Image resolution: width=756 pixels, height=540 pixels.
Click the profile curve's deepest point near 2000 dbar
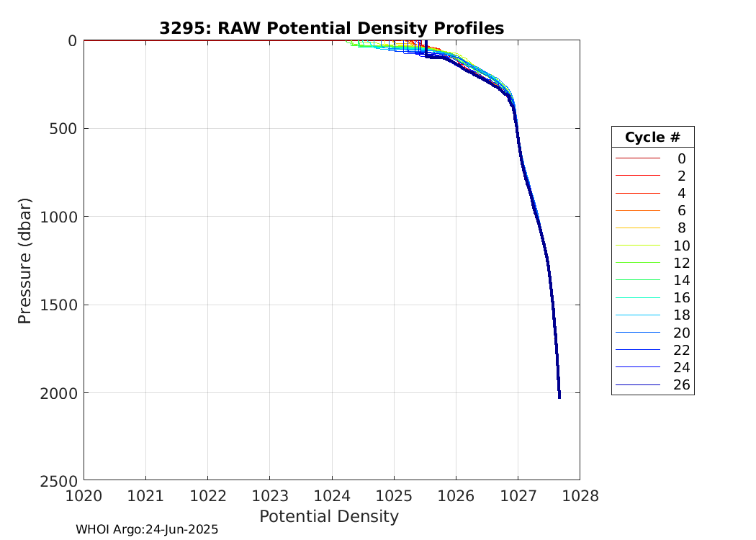[559, 397]
